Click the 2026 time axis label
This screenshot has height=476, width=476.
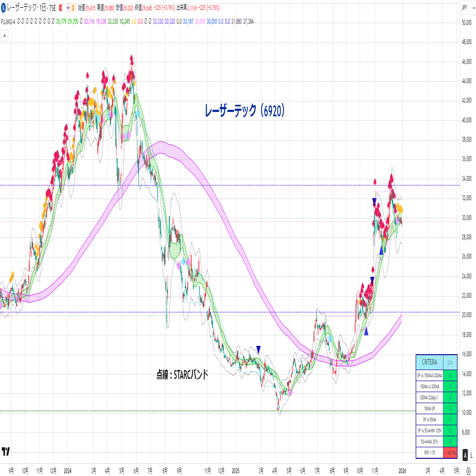402,471
